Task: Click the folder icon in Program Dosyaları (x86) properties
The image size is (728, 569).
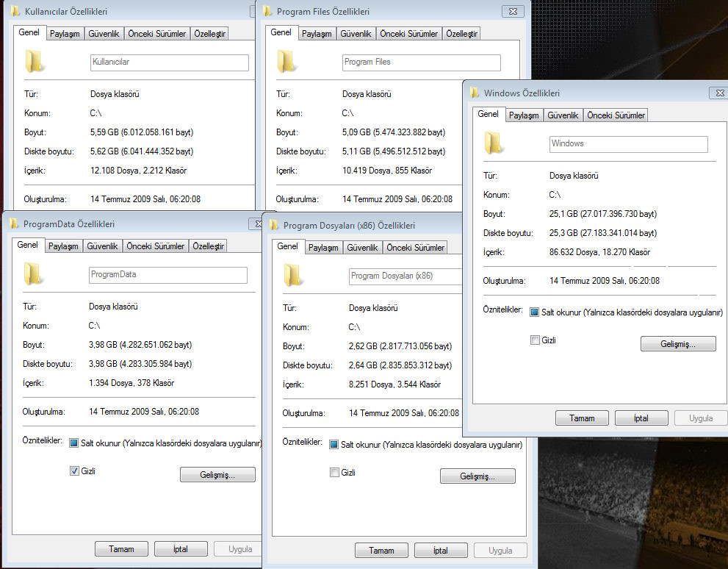Action: [292, 276]
